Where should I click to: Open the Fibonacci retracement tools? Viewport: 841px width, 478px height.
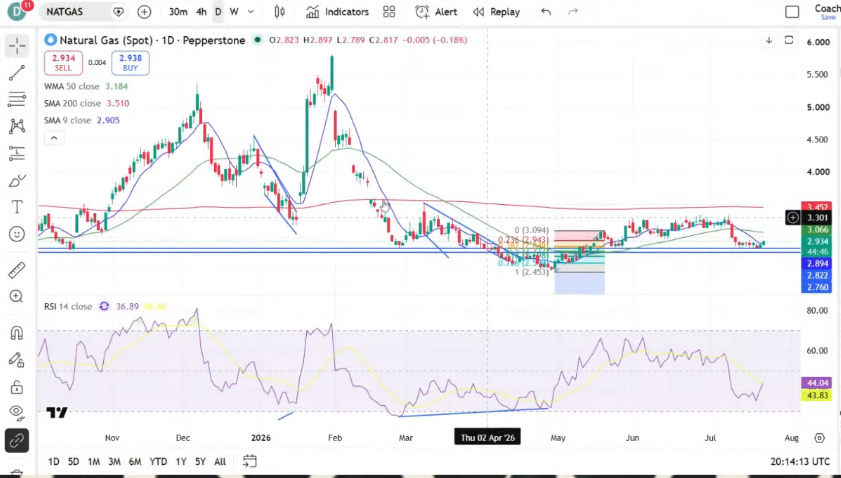[x=17, y=99]
